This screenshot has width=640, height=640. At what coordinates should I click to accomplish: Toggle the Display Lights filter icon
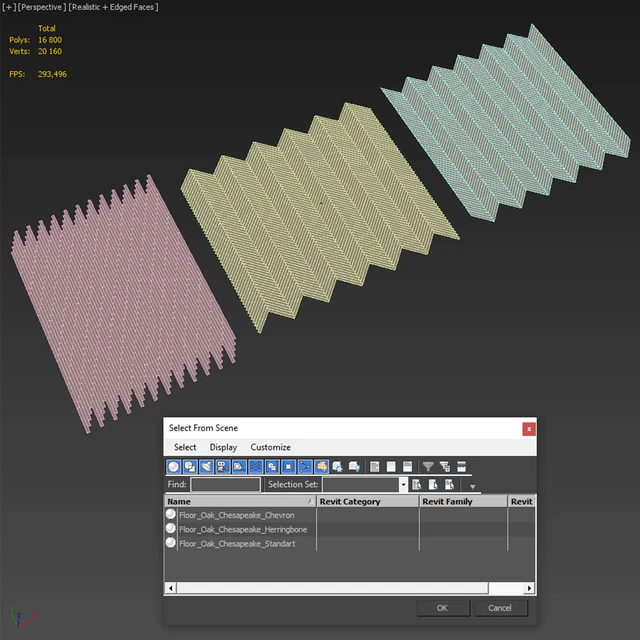(x=207, y=466)
